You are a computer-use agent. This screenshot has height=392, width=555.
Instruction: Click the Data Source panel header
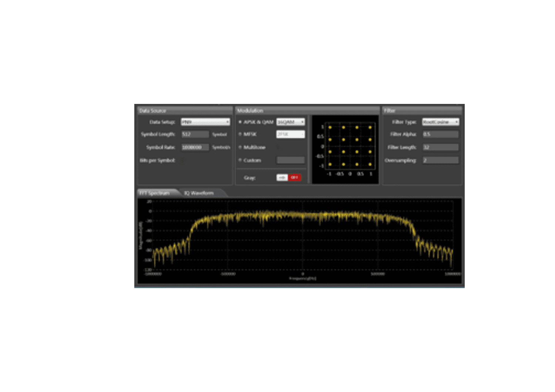coord(185,110)
